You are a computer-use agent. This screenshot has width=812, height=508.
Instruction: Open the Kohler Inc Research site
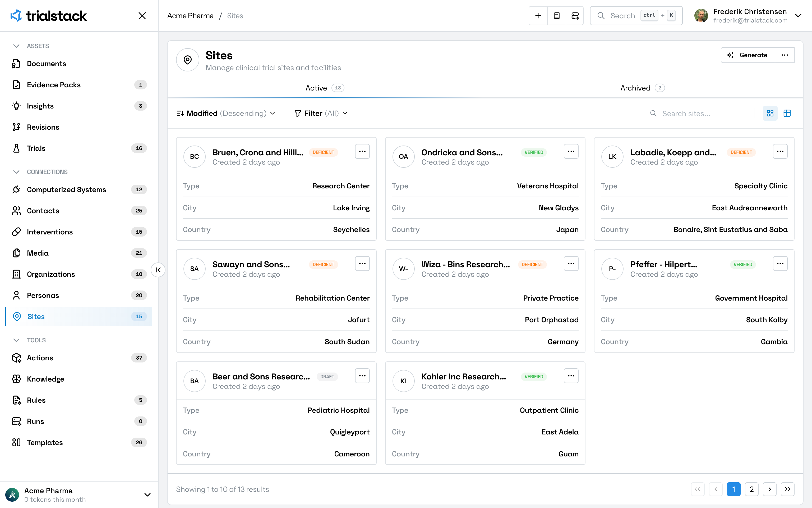(x=464, y=377)
